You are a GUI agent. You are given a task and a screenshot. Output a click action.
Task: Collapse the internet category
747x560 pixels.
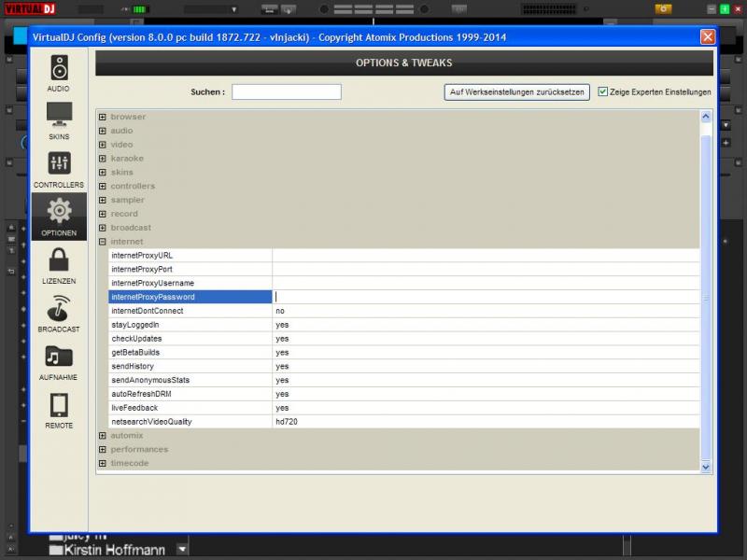[x=103, y=242]
